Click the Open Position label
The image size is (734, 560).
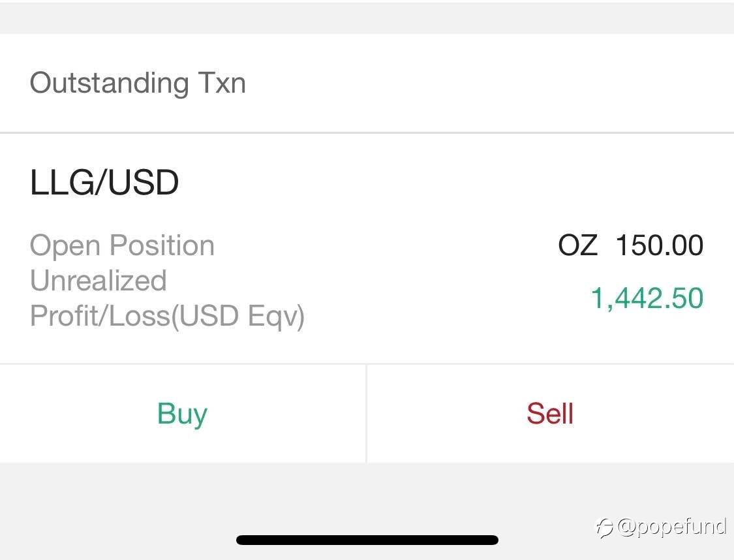pyautogui.click(x=122, y=245)
